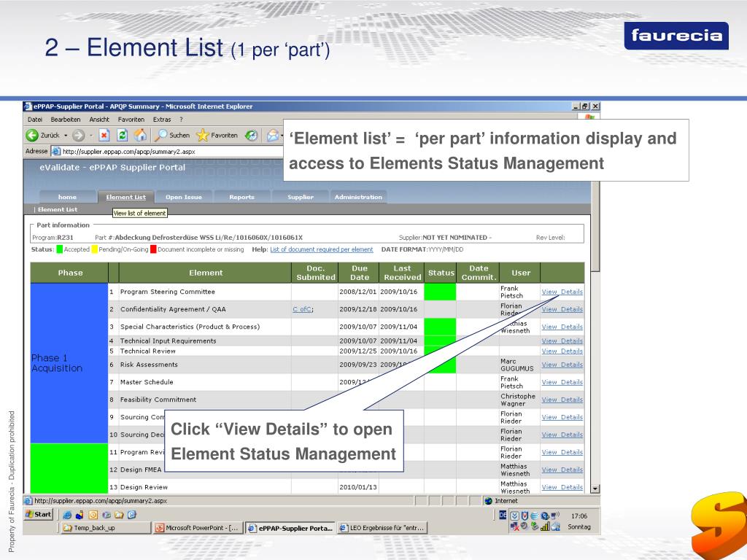
Task: Click the Element column header
Action: (205, 273)
